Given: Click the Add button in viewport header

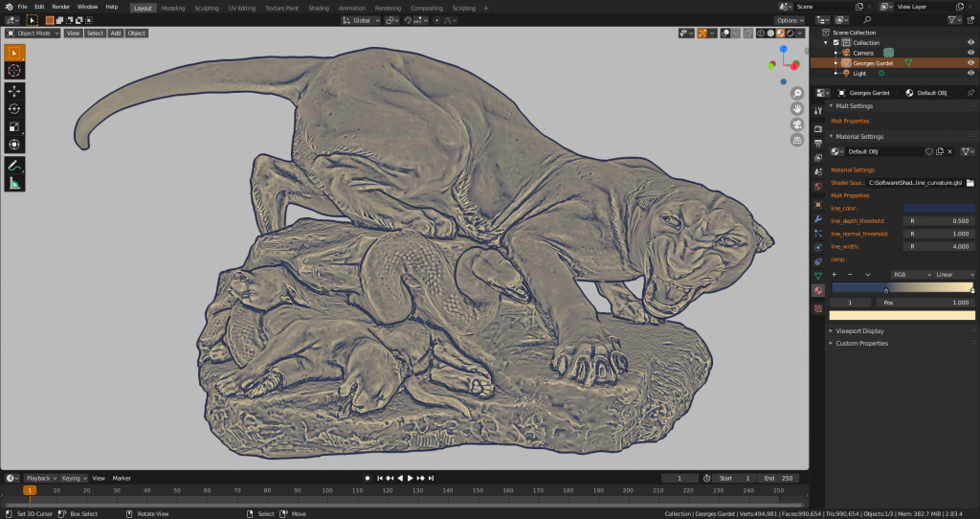Looking at the screenshot, I should point(115,33).
